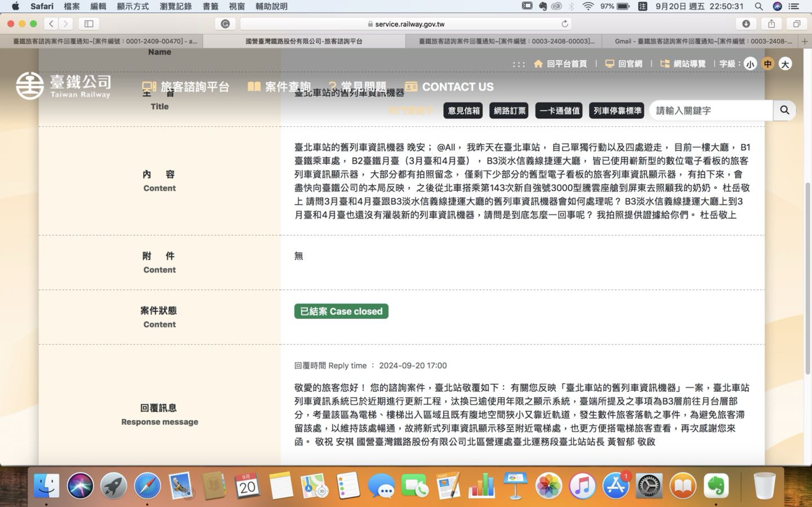Go back with the Safari back arrow
812x507 pixels.
[51, 24]
